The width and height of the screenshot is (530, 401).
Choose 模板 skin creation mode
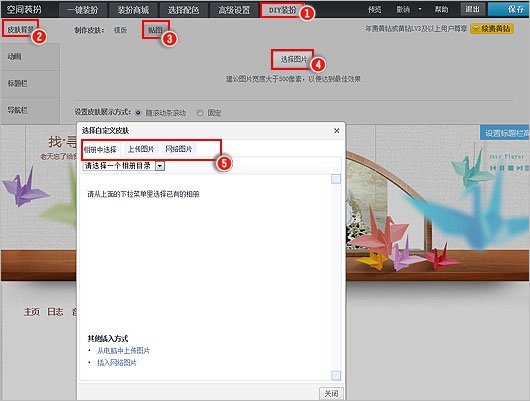click(x=120, y=30)
